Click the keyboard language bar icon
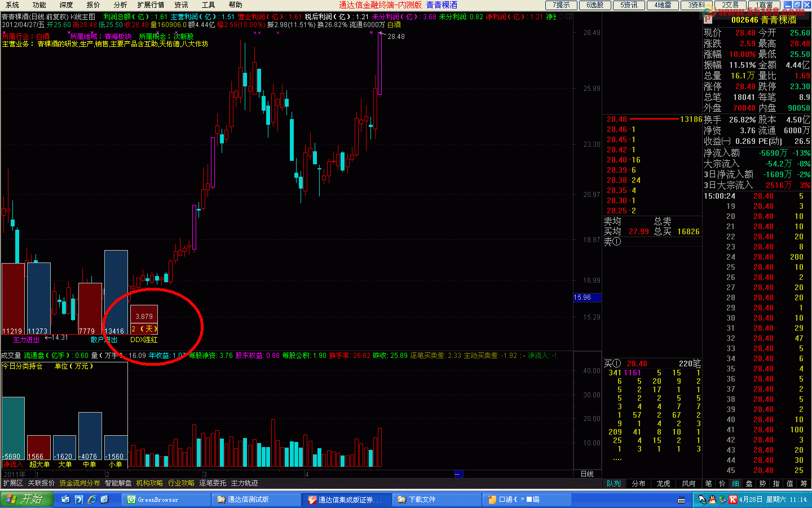This screenshot has width=812, height=508. tap(682, 500)
